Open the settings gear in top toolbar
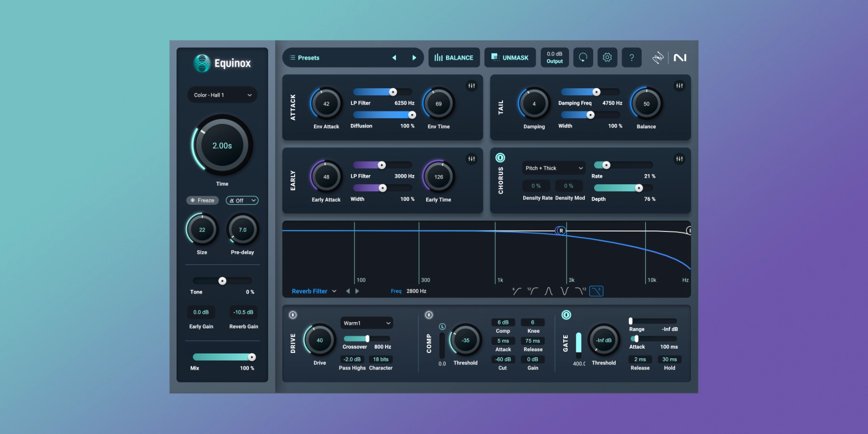This screenshot has width=868, height=434. [607, 57]
